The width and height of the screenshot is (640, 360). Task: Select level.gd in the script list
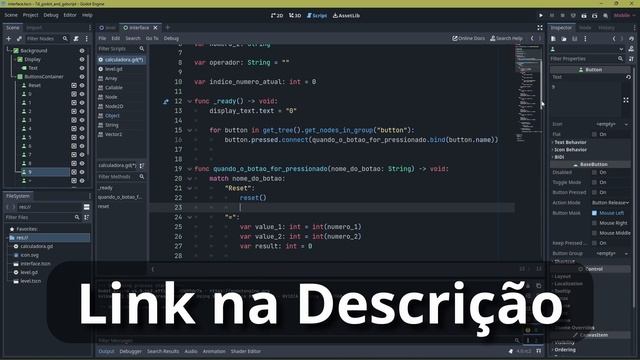click(x=113, y=69)
